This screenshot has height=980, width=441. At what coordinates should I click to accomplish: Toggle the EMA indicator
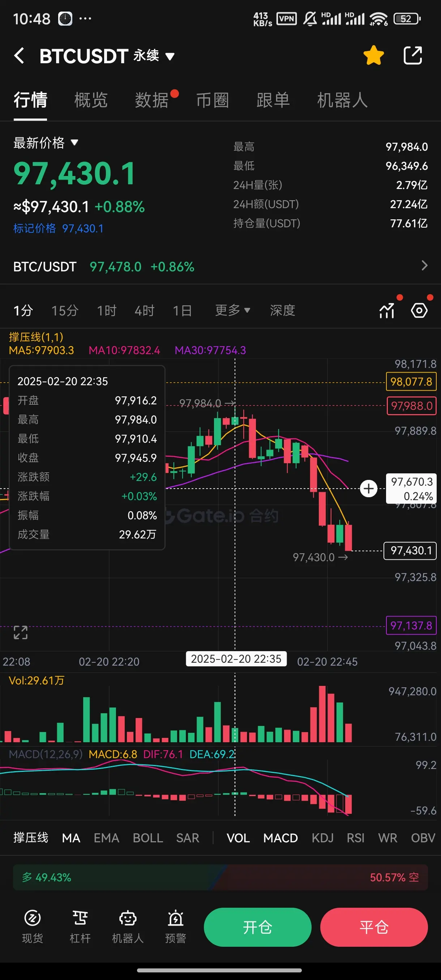(x=107, y=838)
